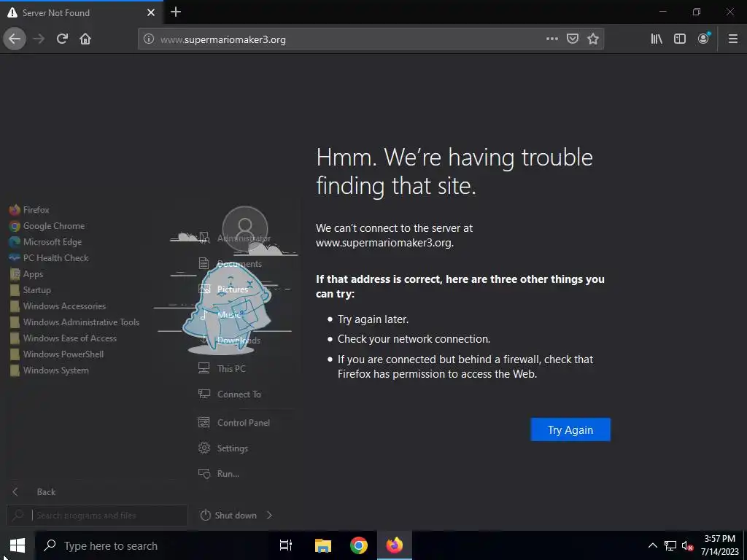The height and width of the screenshot is (560, 747).
Task: Expand the Startup folder
Action: 31,290
